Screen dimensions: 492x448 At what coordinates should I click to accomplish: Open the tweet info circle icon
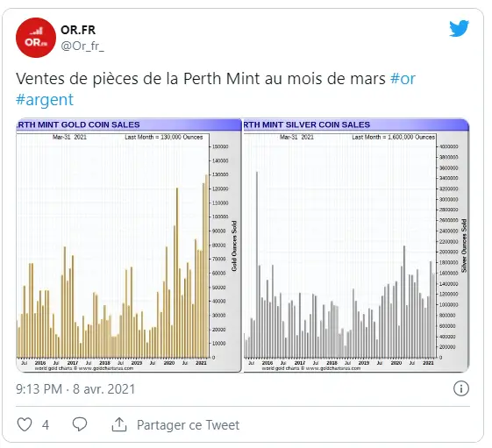click(x=461, y=388)
